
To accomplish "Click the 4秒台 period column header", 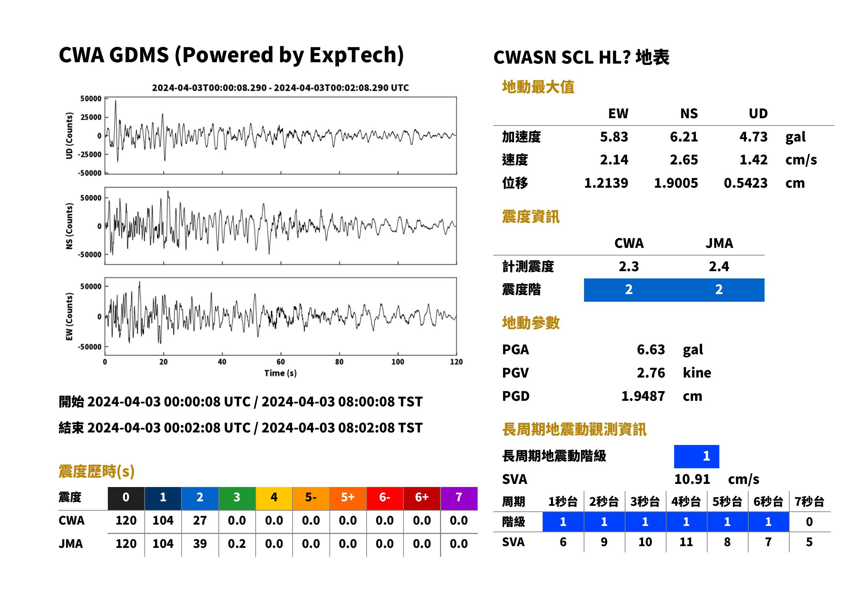I will tap(686, 501).
